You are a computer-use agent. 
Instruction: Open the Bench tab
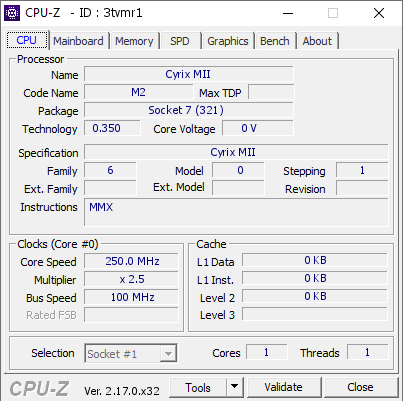(x=275, y=41)
